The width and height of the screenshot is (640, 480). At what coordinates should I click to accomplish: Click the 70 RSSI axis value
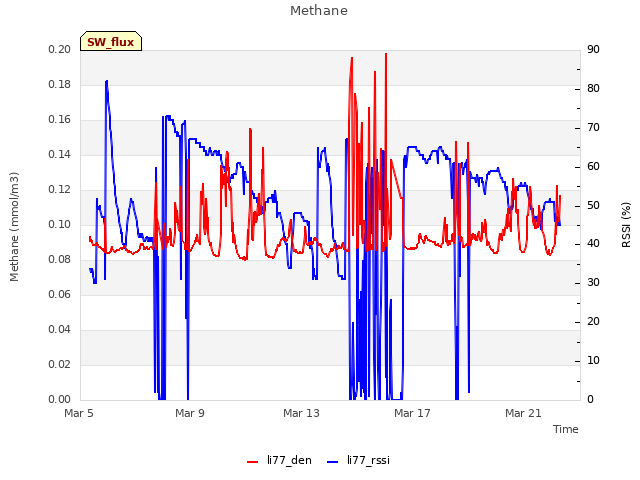pos(593,127)
